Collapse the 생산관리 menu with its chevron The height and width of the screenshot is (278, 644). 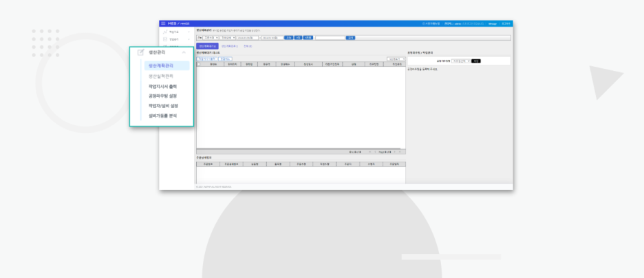click(184, 52)
